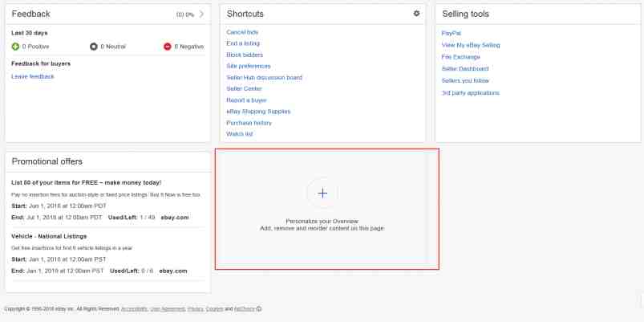This screenshot has height=322, width=644.
Task: Click 'Start: Jan 1, 2018' date line
Action: 59,259
